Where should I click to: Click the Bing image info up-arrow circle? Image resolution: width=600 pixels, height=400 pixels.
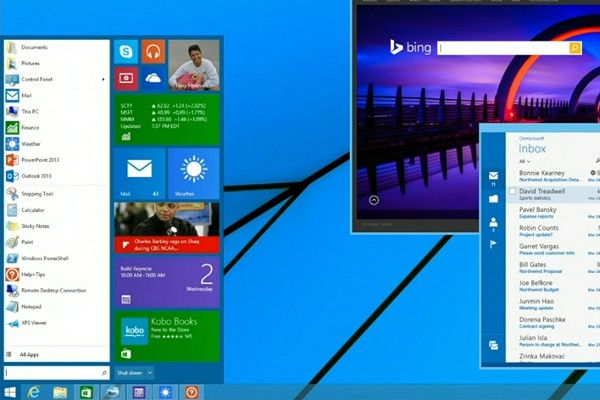click(x=374, y=200)
